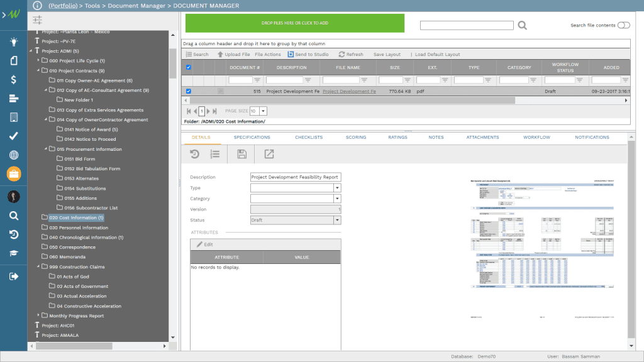This screenshot has width=644, height=362.
Task: Go to last page of the grid
Action: (214, 111)
